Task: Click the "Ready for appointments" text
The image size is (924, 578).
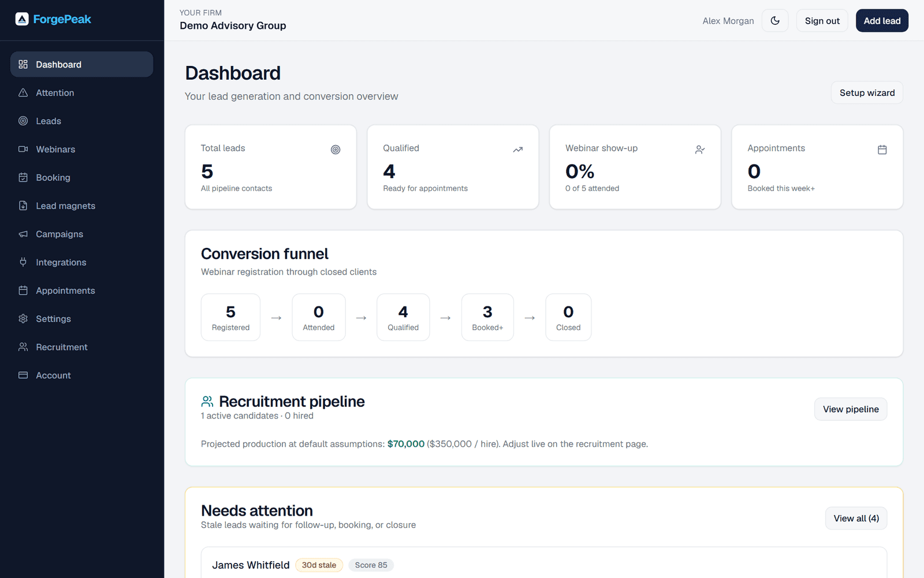Action: click(x=425, y=188)
